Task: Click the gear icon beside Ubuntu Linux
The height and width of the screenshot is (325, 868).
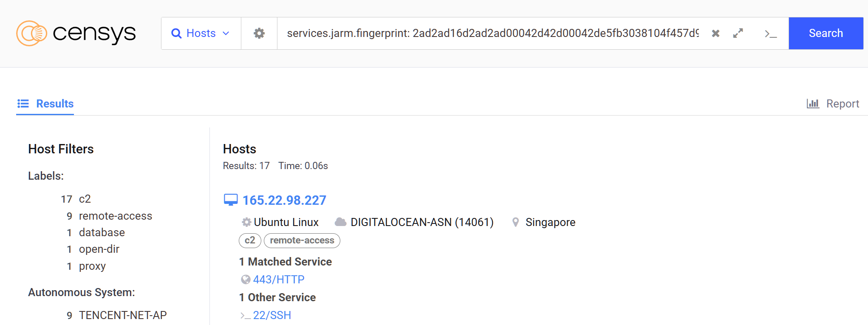Action: point(246,222)
